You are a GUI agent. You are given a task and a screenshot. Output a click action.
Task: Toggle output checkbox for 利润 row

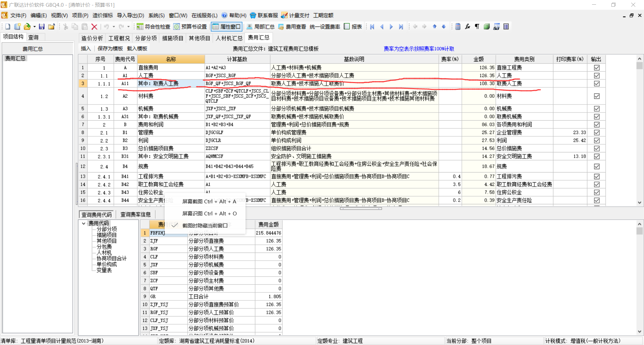tap(597, 140)
